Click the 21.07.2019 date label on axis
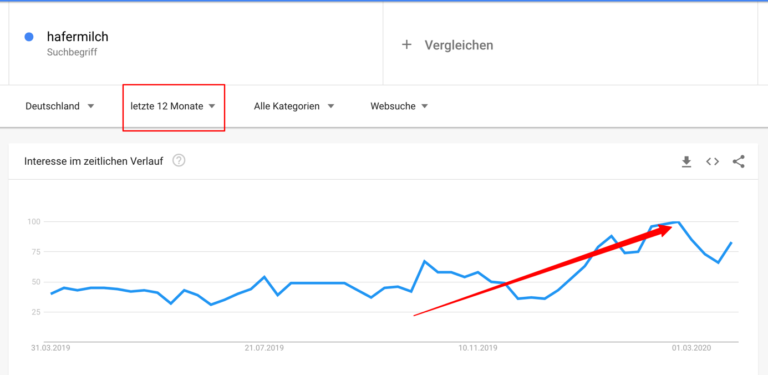Image resolution: width=768 pixels, height=375 pixels. click(264, 349)
